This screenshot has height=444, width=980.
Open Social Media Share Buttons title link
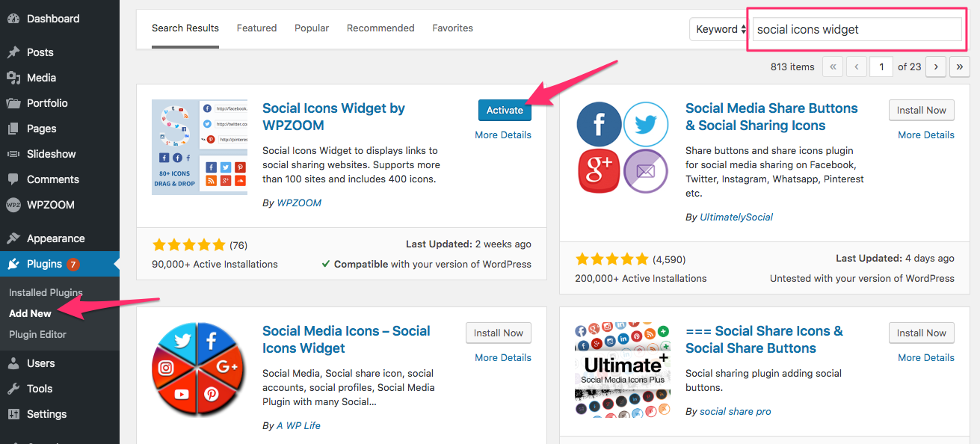click(771, 117)
